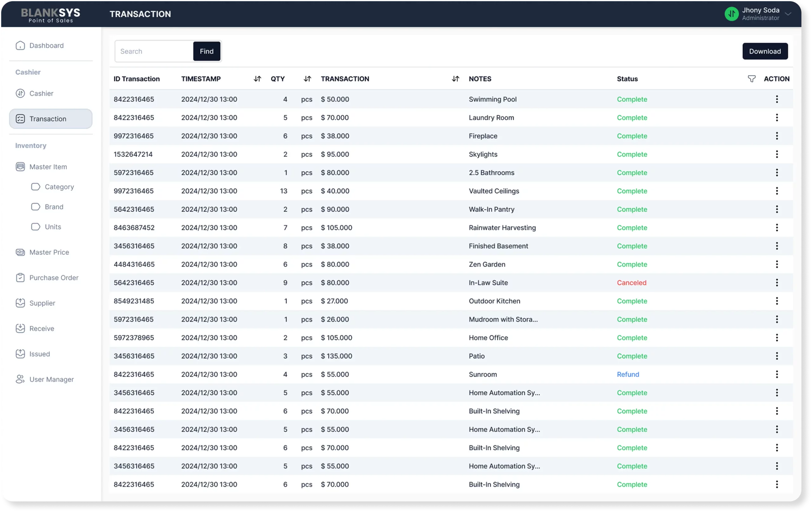
Task: Click the Dashboard home icon in sidebar
Action: click(x=20, y=46)
